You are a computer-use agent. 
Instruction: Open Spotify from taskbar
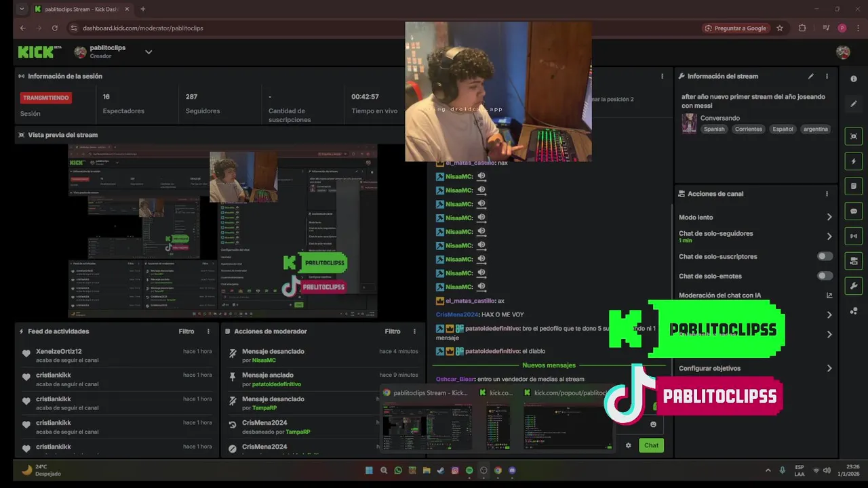point(469,470)
